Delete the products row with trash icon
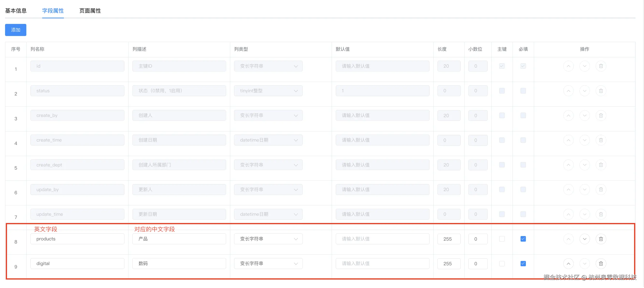644x288 pixels. [601, 239]
